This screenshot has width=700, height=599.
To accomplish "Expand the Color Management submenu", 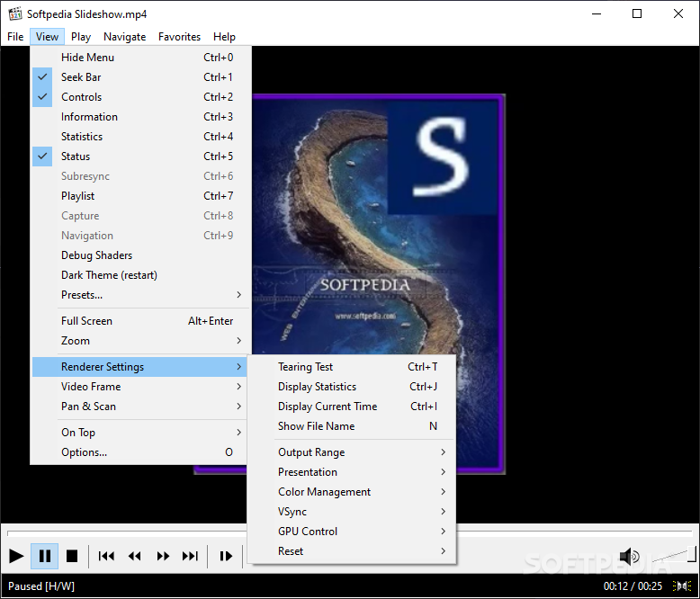I will pos(351,492).
